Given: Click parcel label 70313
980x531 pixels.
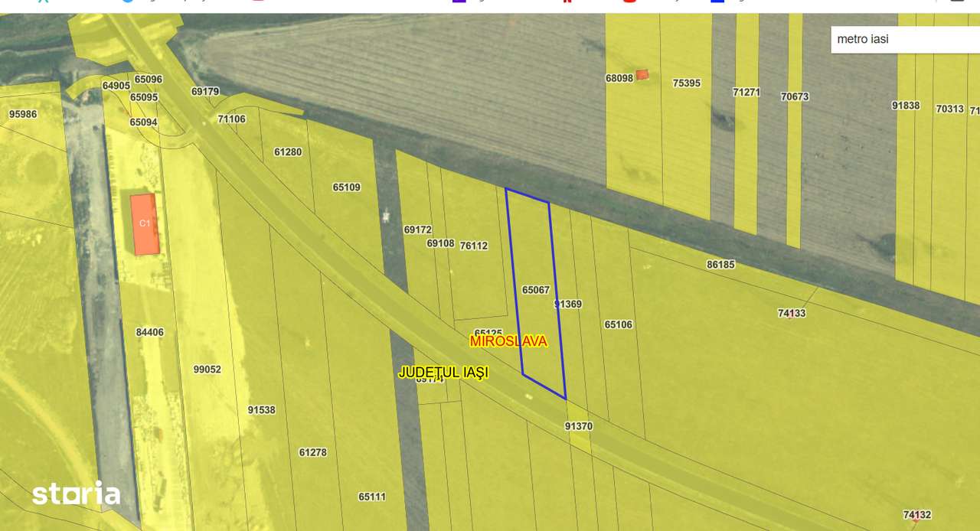Looking at the screenshot, I should coord(949,109).
